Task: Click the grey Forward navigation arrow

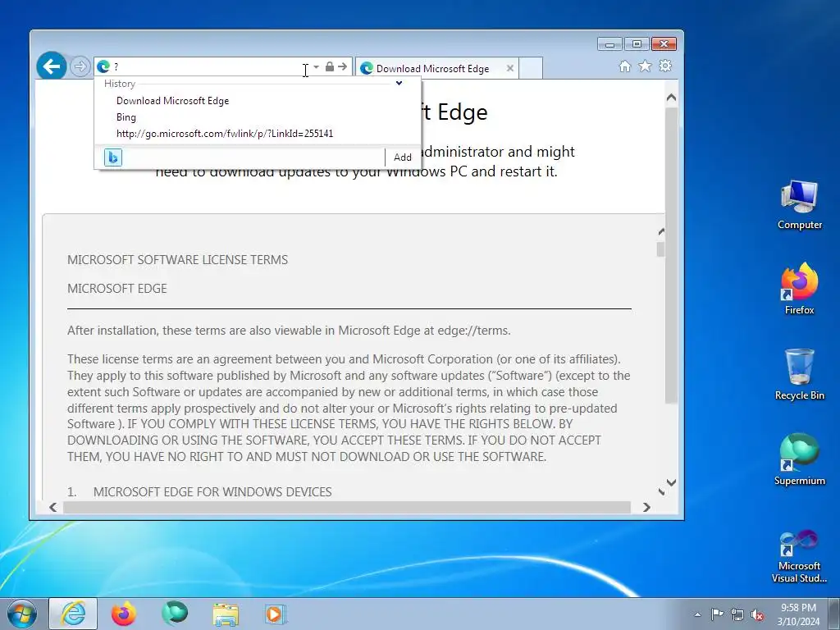Action: pos(80,67)
